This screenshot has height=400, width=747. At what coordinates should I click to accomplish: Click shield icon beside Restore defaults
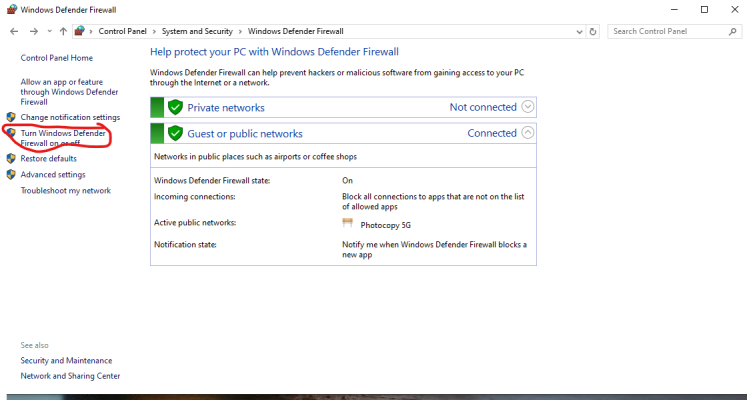pyautogui.click(x=11, y=159)
